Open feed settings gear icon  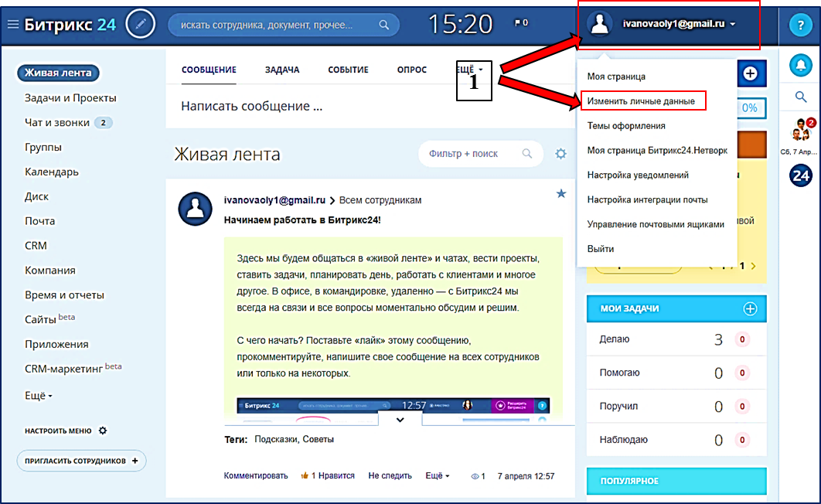560,154
